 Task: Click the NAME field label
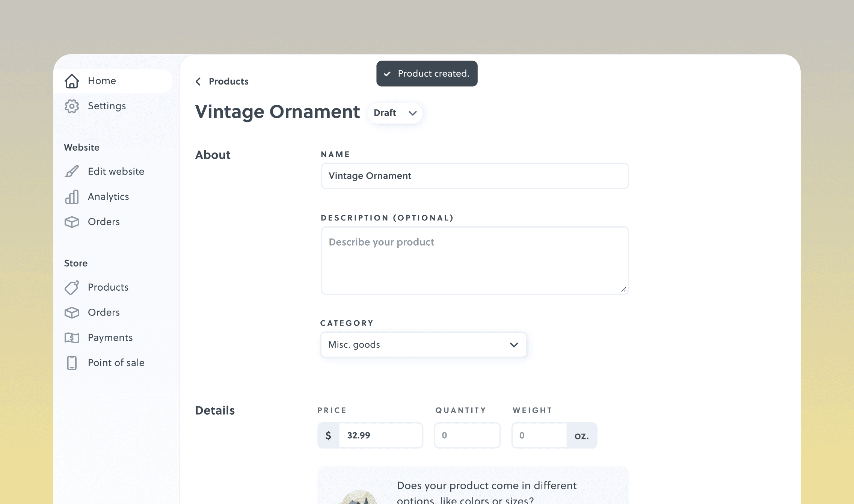pos(335,154)
